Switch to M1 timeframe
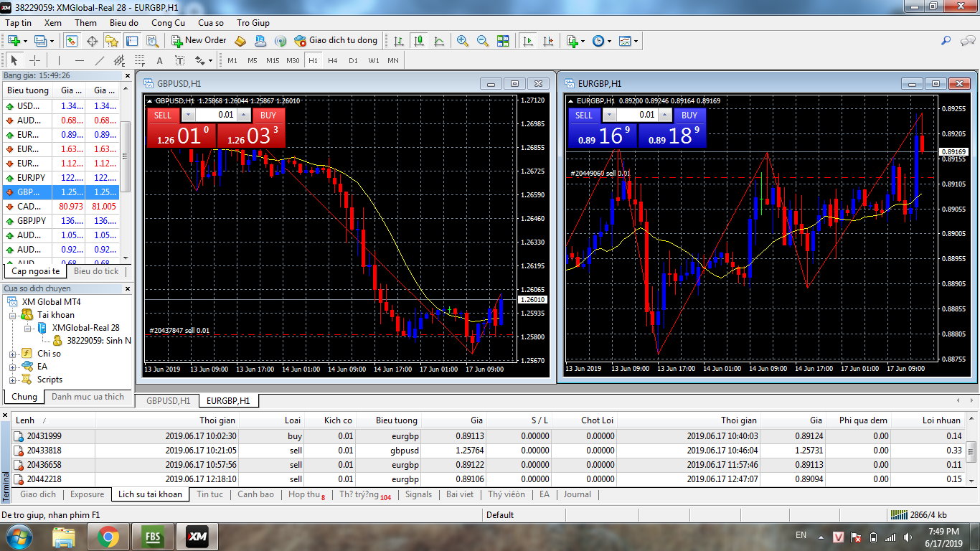980x551 pixels. tap(232, 60)
